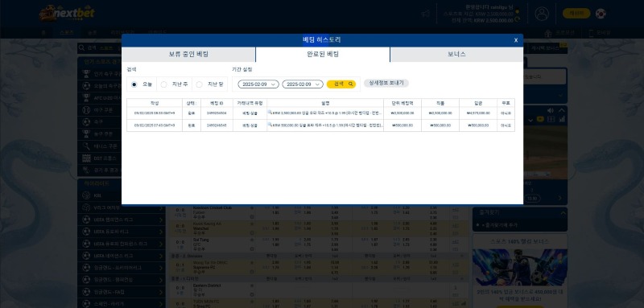Click the 입금 column header
The width and height of the screenshot is (644, 308).
(478, 103)
